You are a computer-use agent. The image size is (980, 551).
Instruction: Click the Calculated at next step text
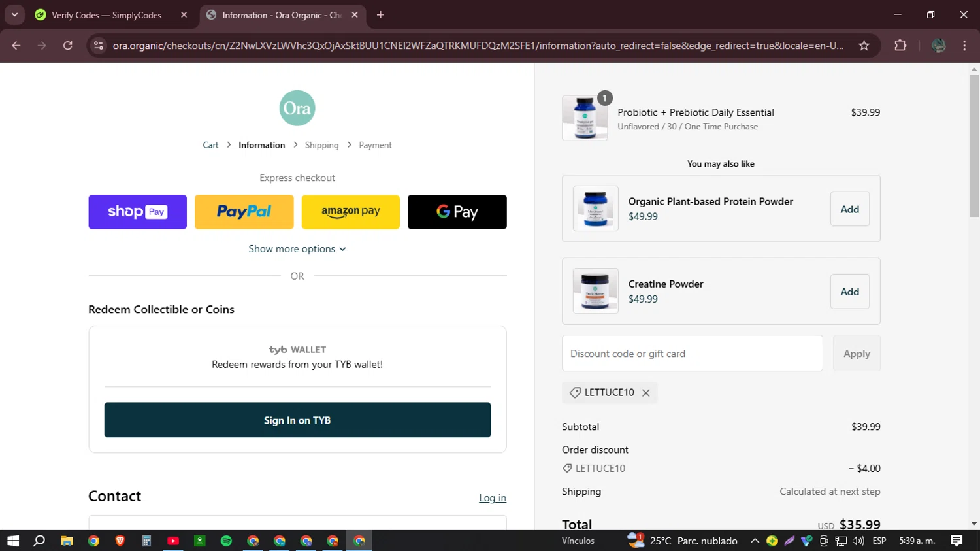coord(830,492)
